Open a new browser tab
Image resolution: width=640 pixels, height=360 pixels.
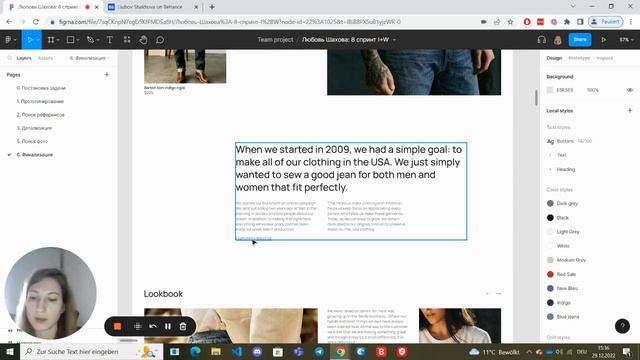coord(212,7)
